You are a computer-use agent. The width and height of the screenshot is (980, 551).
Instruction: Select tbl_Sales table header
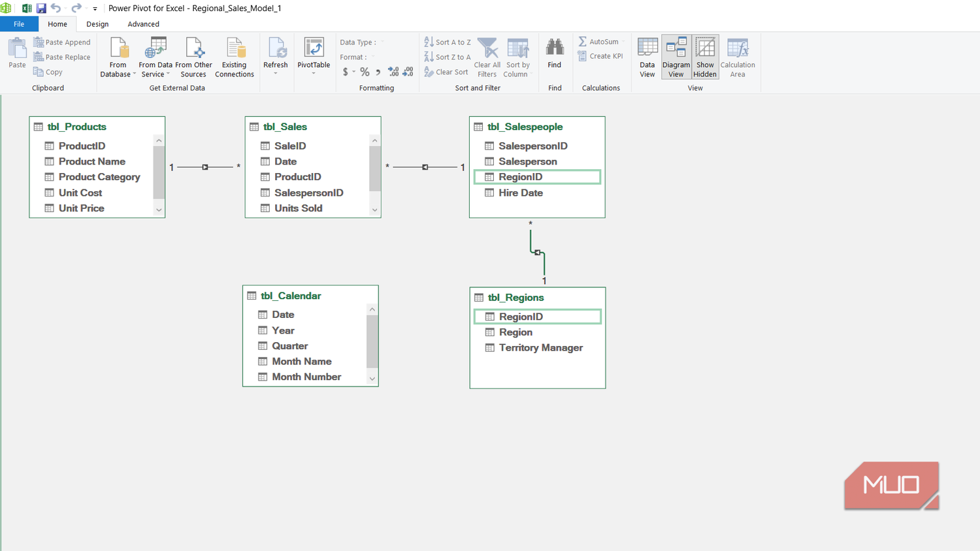[313, 127]
